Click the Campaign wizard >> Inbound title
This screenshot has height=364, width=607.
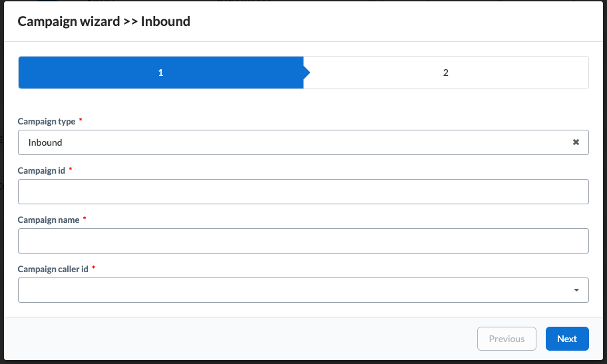pyautogui.click(x=104, y=21)
